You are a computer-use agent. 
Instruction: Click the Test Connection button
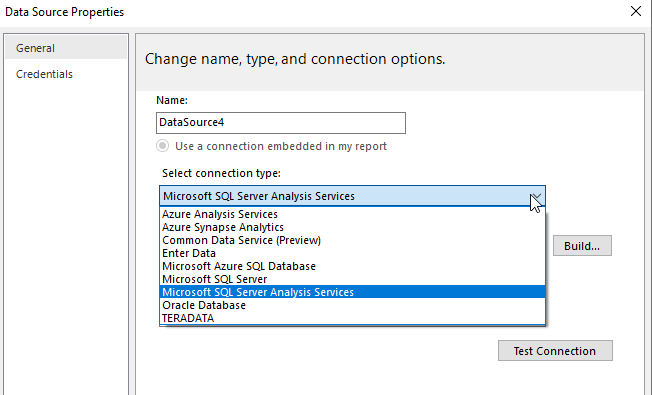click(555, 351)
